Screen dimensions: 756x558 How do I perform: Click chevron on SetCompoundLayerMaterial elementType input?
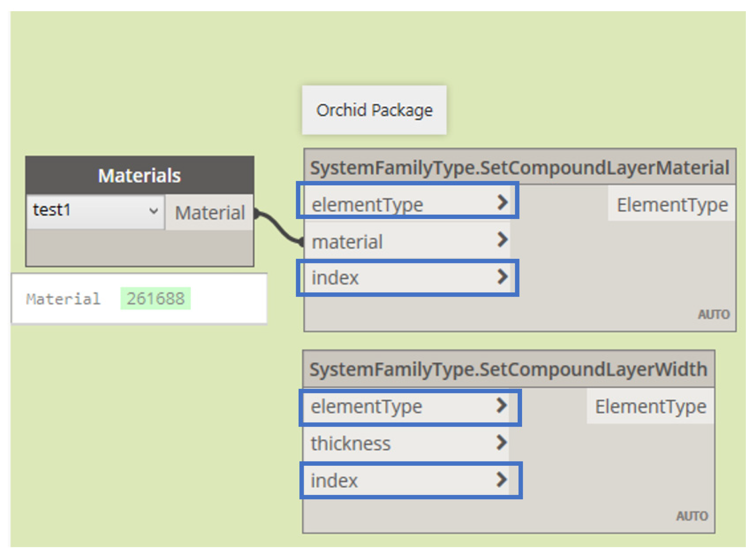(x=502, y=203)
